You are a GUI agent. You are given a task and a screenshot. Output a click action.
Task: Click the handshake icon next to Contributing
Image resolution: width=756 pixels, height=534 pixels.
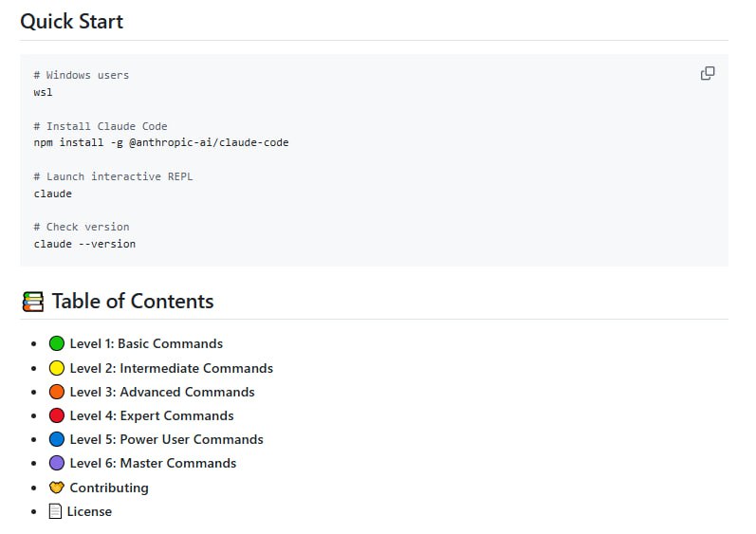[57, 488]
